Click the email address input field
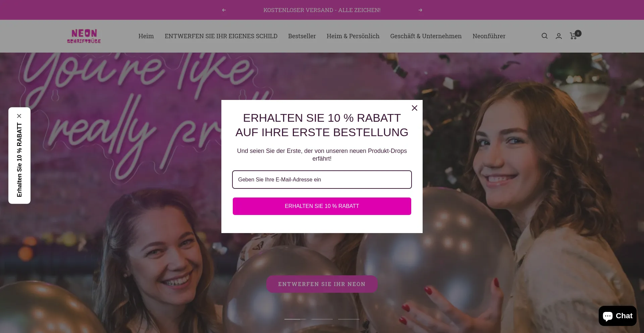The height and width of the screenshot is (333, 644). (x=322, y=179)
